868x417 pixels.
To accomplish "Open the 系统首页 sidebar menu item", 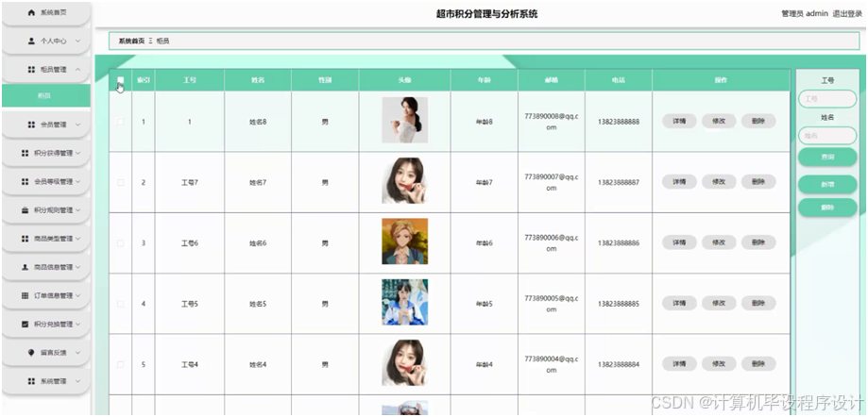I will point(46,12).
